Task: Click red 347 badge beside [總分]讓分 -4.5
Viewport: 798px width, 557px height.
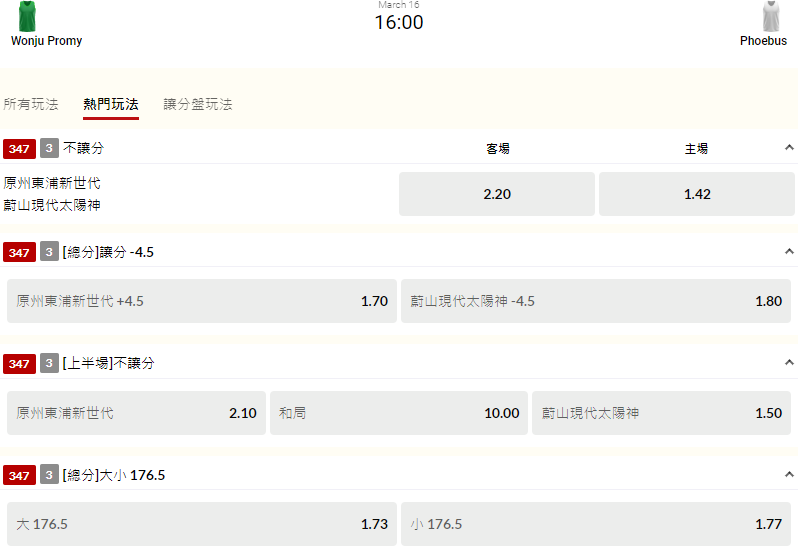Action: (x=19, y=252)
